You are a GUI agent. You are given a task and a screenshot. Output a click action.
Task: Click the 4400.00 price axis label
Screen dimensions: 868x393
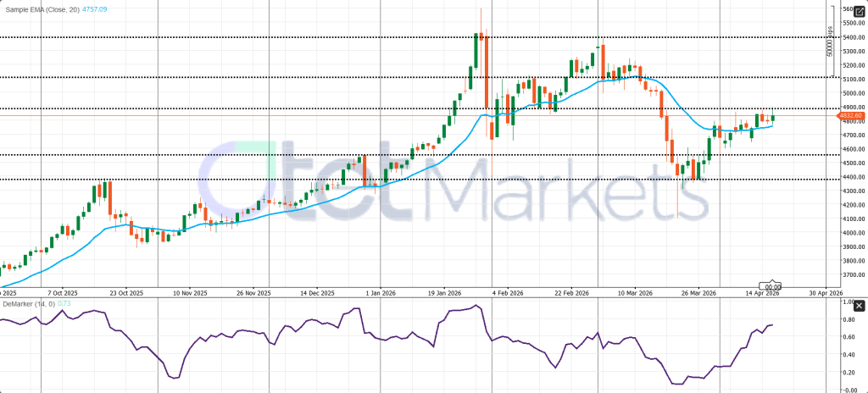[850, 177]
